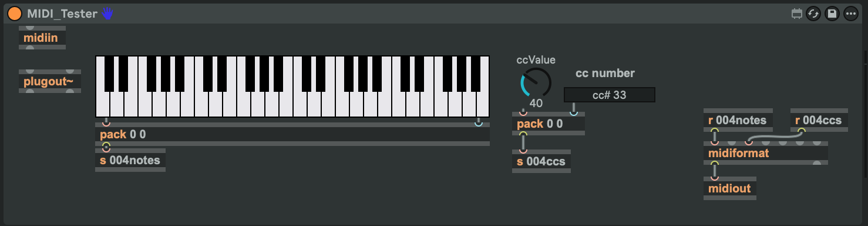This screenshot has height=226, width=868.
Task: Select the midiin object
Action: point(42,38)
